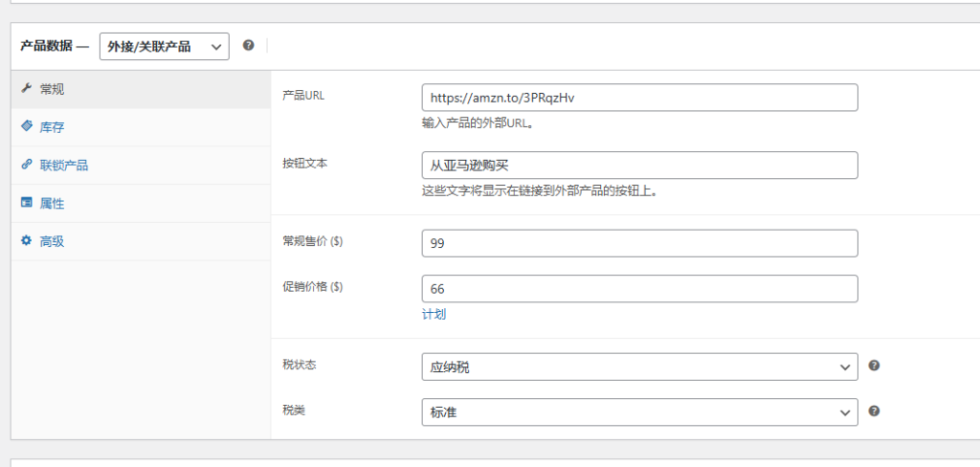Click the 计划 schedule link
Viewport: 980px width, 467px height.
click(434, 315)
